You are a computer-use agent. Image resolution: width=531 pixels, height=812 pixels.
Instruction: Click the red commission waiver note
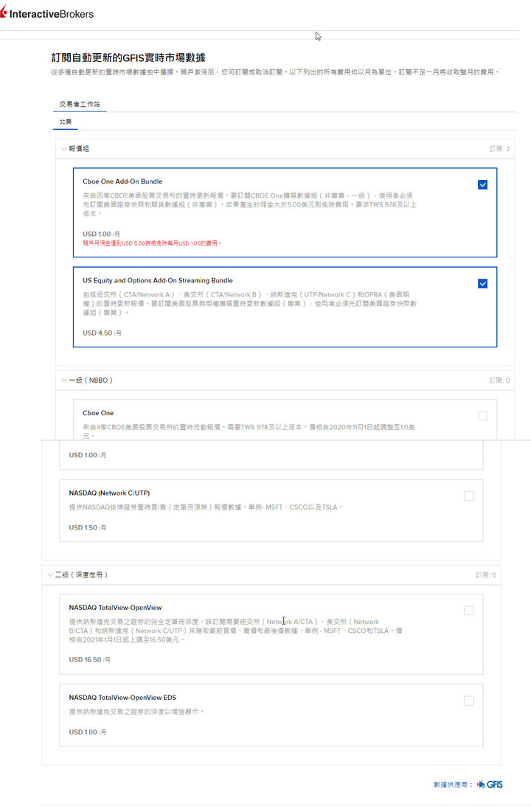point(152,243)
